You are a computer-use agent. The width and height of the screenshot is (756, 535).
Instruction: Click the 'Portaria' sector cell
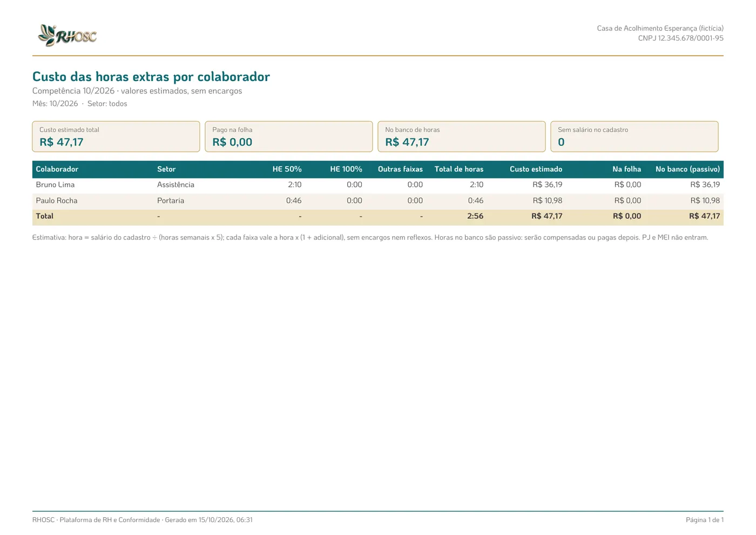coord(171,200)
